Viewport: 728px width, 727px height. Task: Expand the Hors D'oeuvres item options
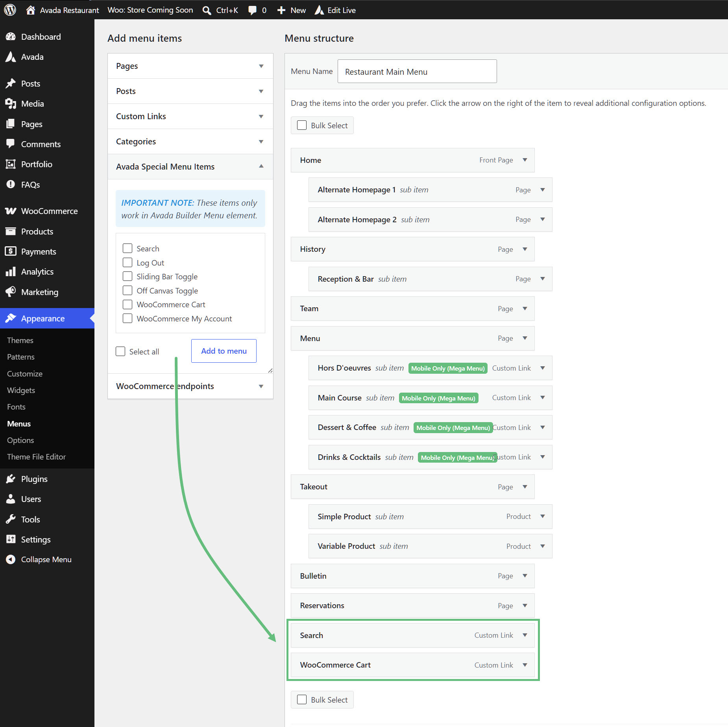[543, 368]
